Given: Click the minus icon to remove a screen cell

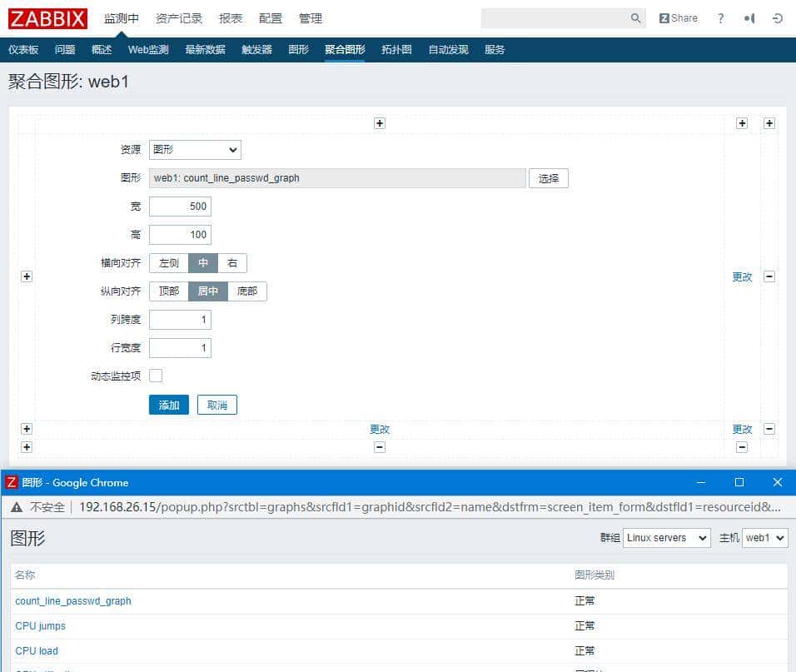Looking at the screenshot, I should (x=769, y=276).
